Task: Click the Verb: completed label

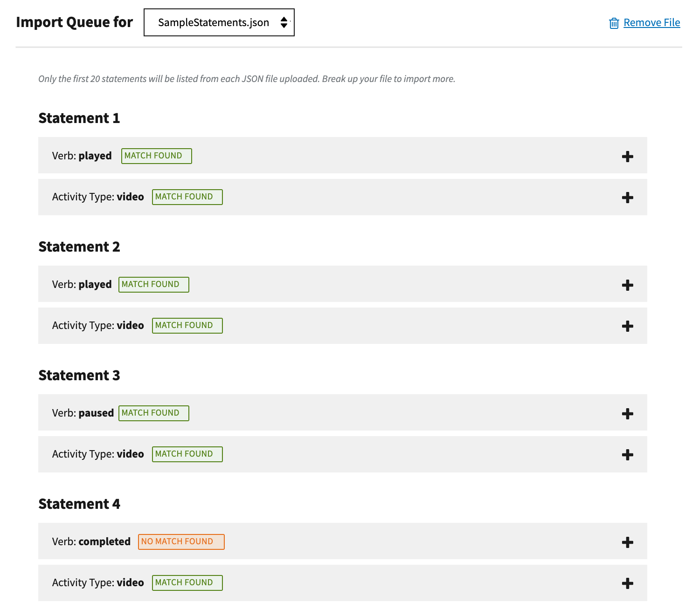Action: point(91,541)
